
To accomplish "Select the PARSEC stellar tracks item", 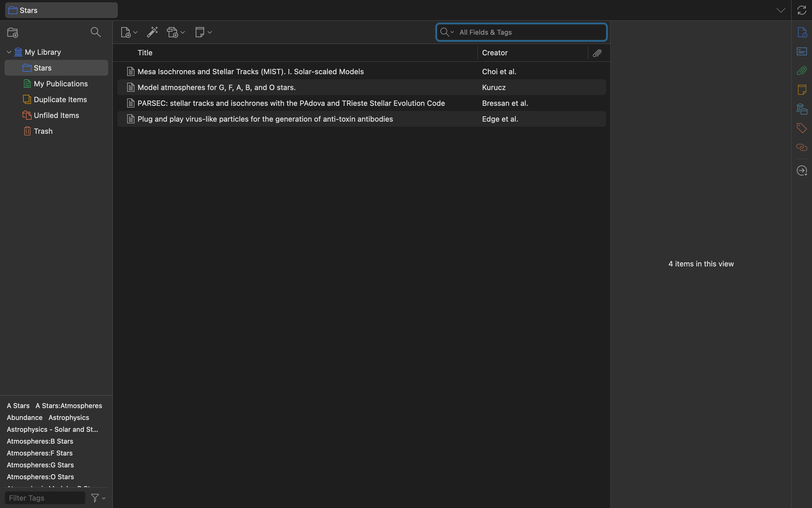I will [x=362, y=103].
